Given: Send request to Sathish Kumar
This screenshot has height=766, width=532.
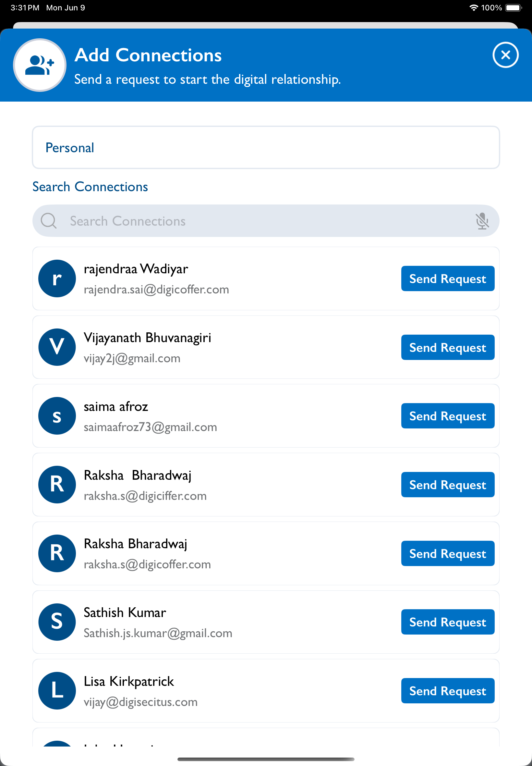Looking at the screenshot, I should pos(447,622).
